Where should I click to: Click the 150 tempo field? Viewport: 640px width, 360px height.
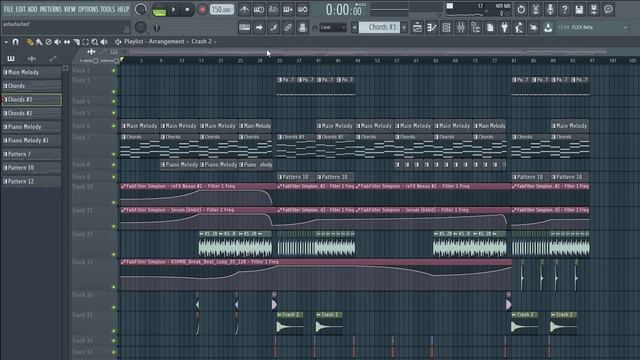click(222, 9)
